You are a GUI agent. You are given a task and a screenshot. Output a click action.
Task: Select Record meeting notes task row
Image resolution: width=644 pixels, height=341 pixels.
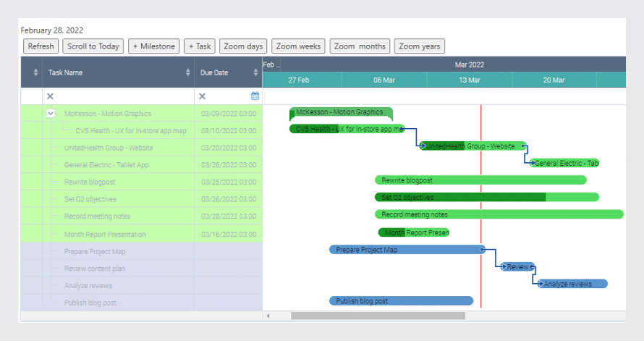point(142,216)
